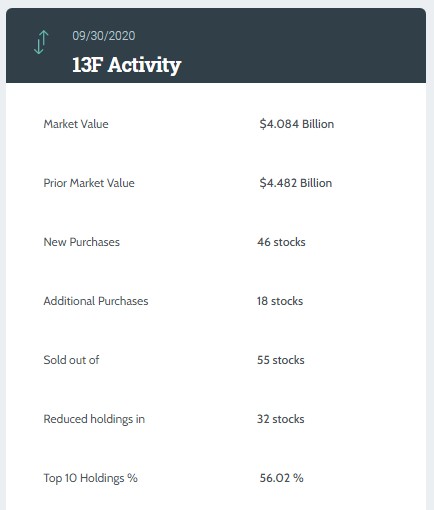Click the Market Value row
The width and height of the screenshot is (434, 510).
[x=216, y=124]
